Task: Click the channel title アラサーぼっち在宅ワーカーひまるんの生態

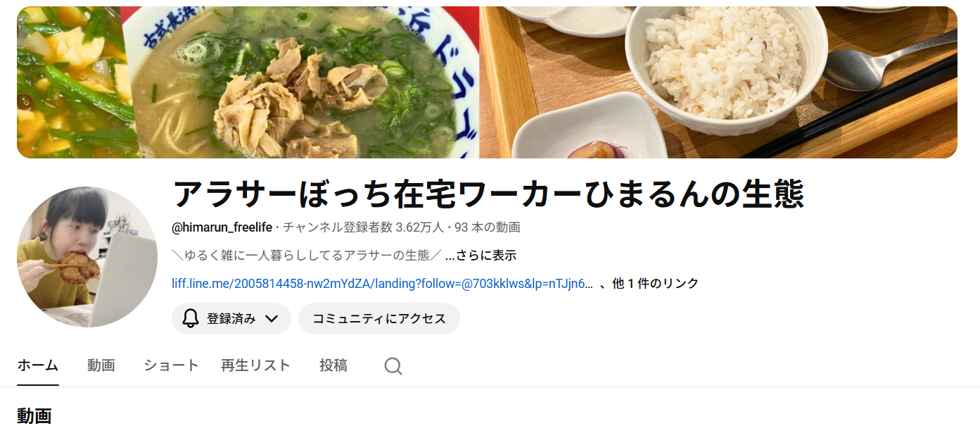Action: click(488, 194)
